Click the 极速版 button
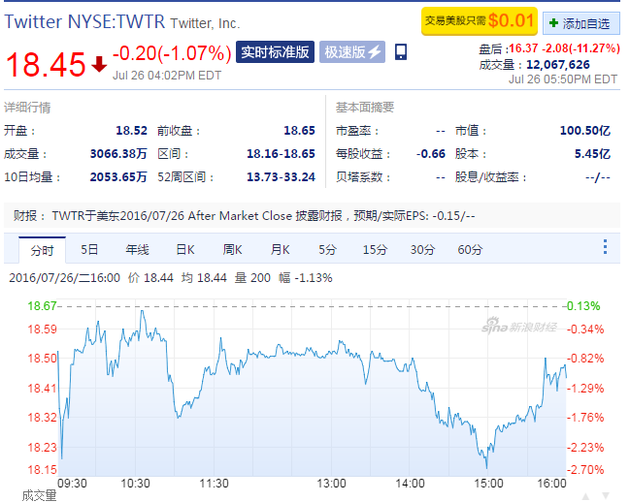The height and width of the screenshot is (502, 630). click(x=352, y=52)
